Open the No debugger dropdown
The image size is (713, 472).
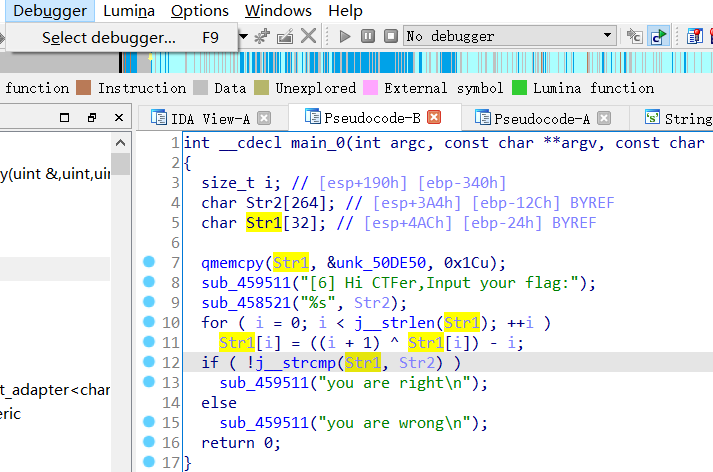click(x=608, y=36)
